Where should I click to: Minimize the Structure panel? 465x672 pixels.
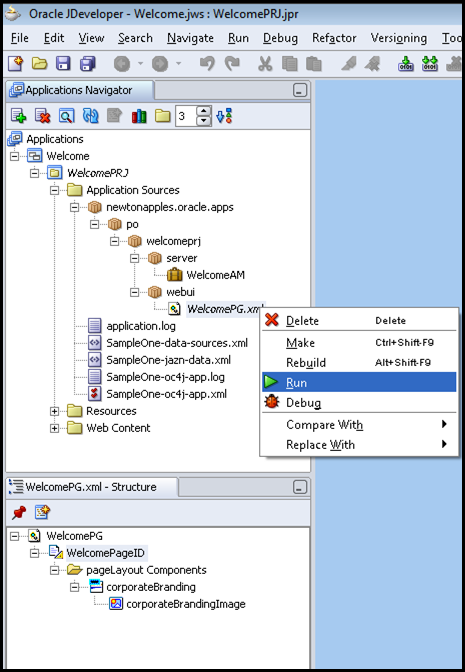(300, 487)
